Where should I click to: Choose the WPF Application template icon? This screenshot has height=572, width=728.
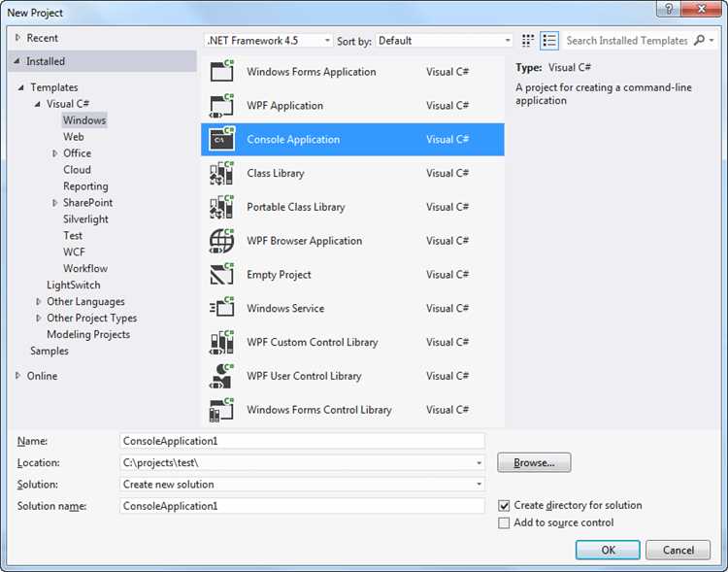222,106
